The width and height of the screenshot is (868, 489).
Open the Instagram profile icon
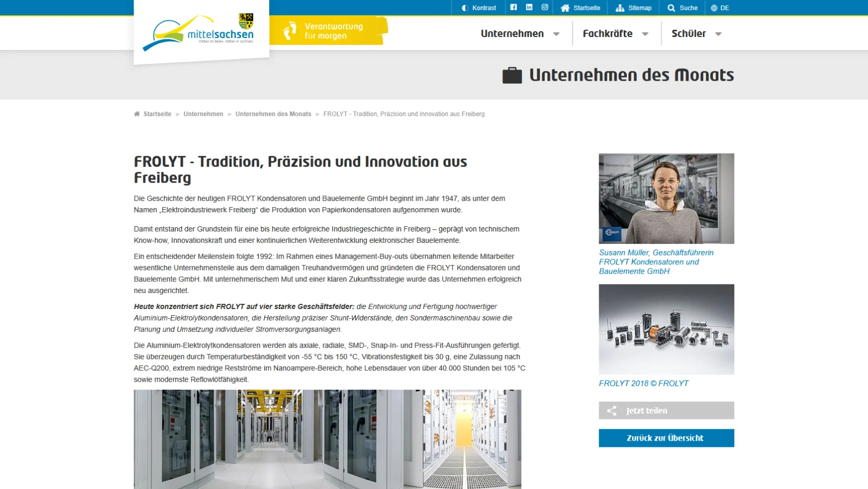[x=545, y=7]
